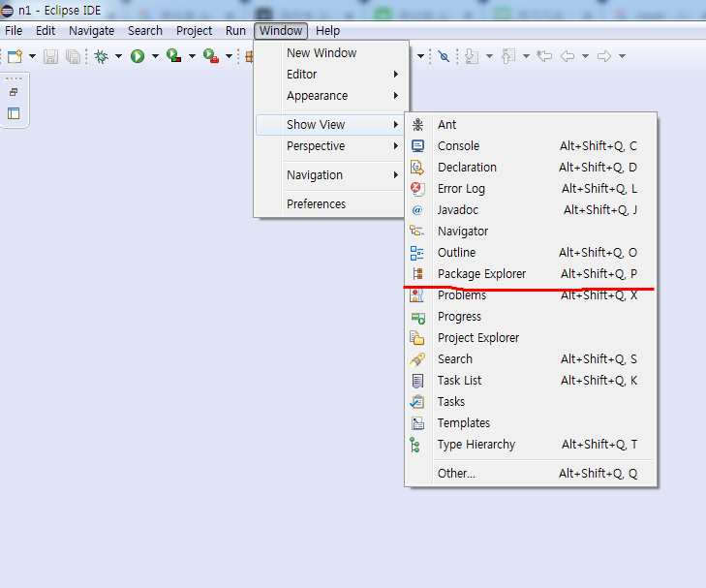Click the Coverage run icon
Screen dimensions: 706x588
173,56
